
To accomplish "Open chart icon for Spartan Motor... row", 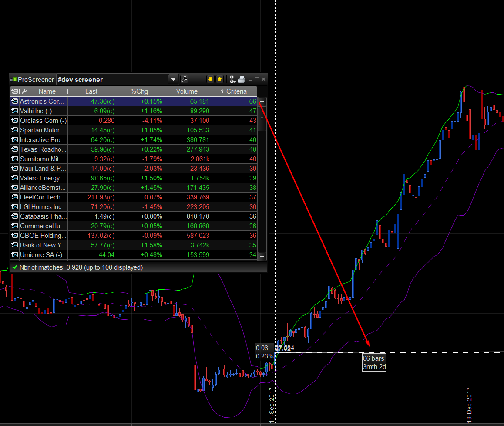I will coord(15,130).
